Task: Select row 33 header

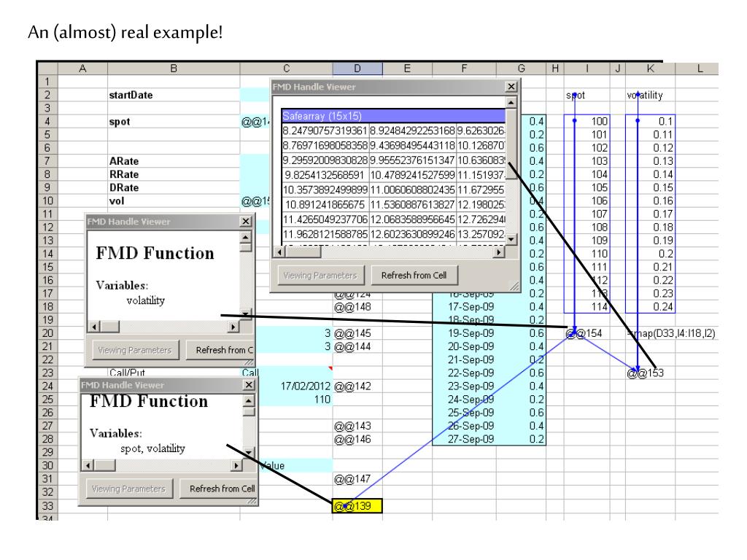Action: pyautogui.click(x=47, y=506)
